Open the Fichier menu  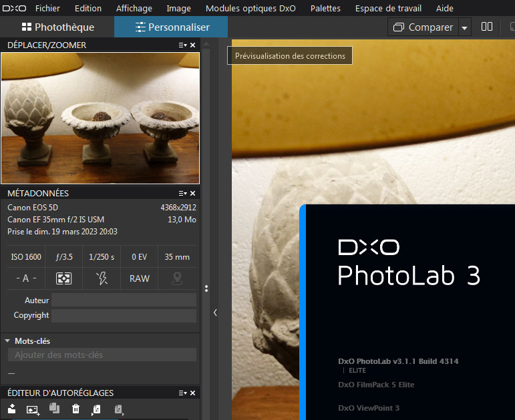coord(47,8)
